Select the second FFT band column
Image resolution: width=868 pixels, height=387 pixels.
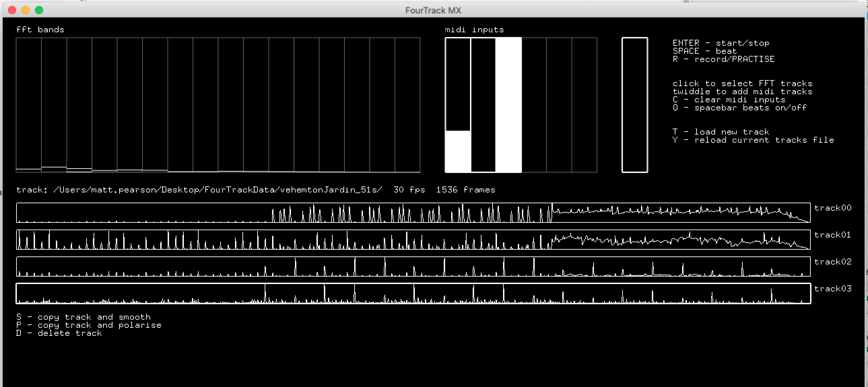tap(54, 104)
